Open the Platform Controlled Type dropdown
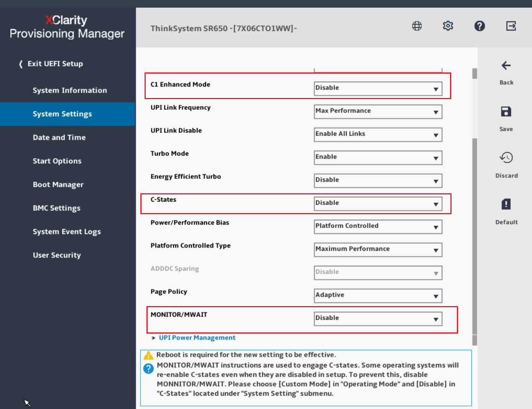Screen dimensions: 532x409 (378, 250)
